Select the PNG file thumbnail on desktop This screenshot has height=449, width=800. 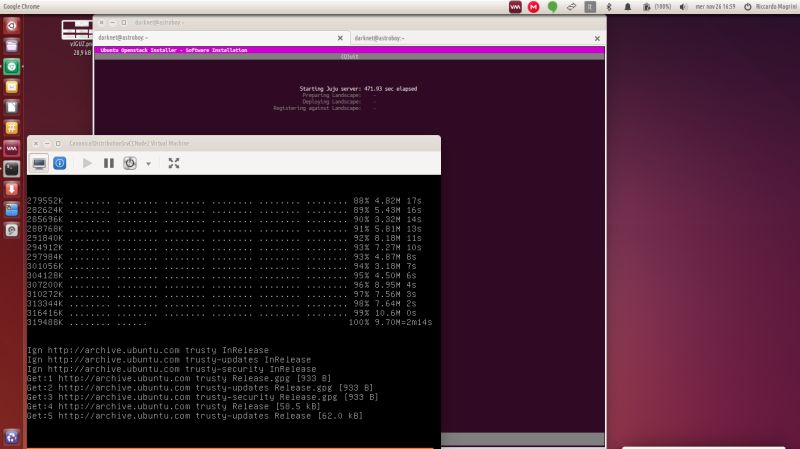coord(77,30)
